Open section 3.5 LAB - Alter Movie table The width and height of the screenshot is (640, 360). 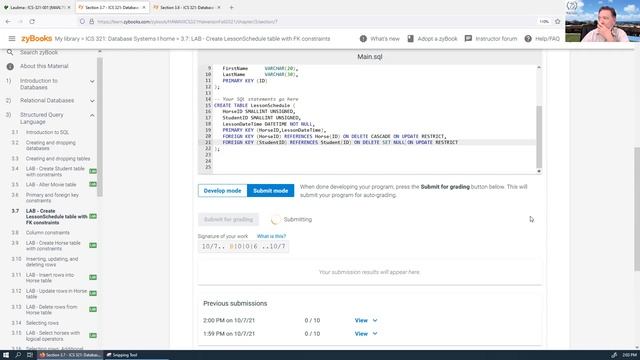click(x=51, y=184)
